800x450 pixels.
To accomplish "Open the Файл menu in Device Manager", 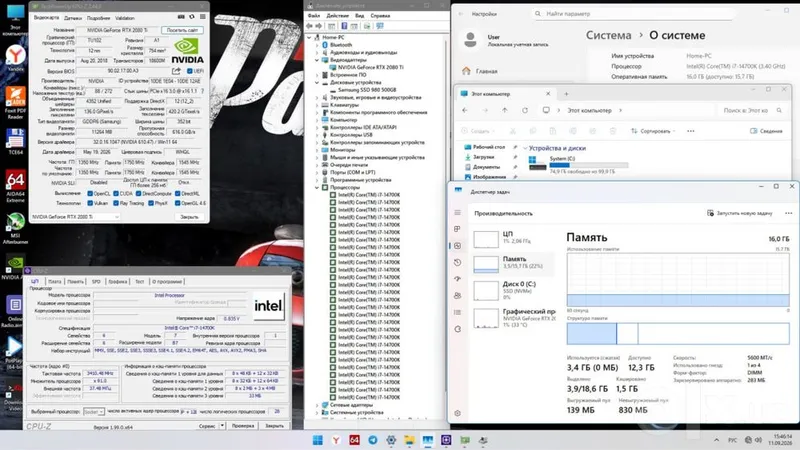I will click(314, 16).
